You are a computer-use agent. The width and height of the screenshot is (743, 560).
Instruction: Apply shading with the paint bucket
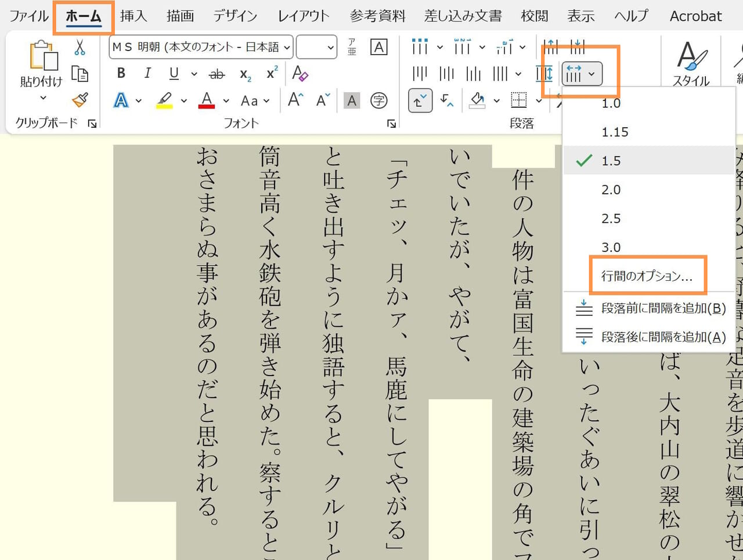tap(477, 100)
